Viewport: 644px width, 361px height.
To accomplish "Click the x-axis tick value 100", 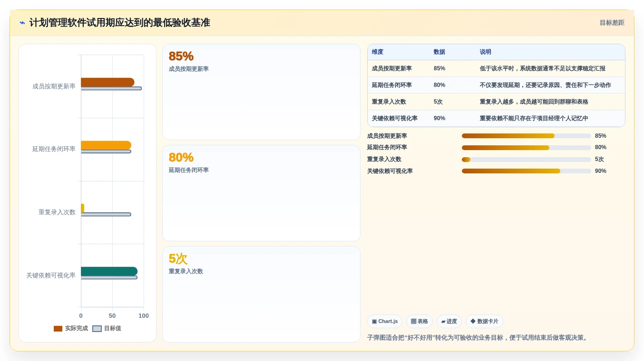I will click(x=144, y=316).
